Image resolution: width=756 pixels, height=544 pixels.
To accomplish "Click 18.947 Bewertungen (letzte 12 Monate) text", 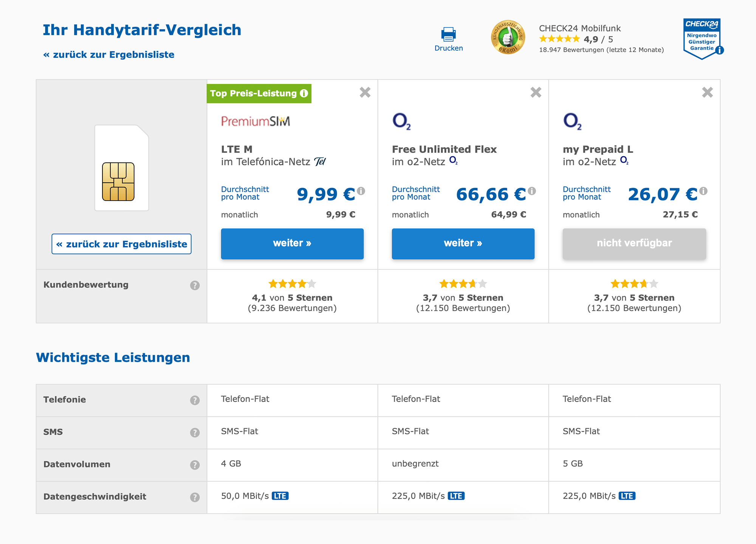I will pyautogui.click(x=601, y=50).
